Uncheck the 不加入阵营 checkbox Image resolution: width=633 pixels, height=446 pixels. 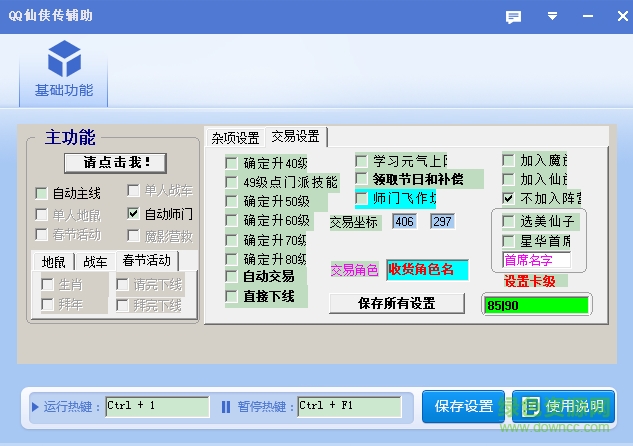click(x=508, y=198)
